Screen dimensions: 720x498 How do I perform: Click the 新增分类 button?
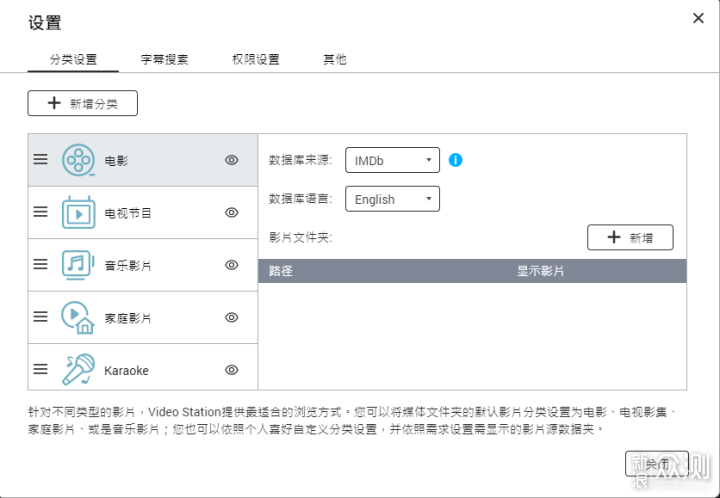click(x=83, y=103)
